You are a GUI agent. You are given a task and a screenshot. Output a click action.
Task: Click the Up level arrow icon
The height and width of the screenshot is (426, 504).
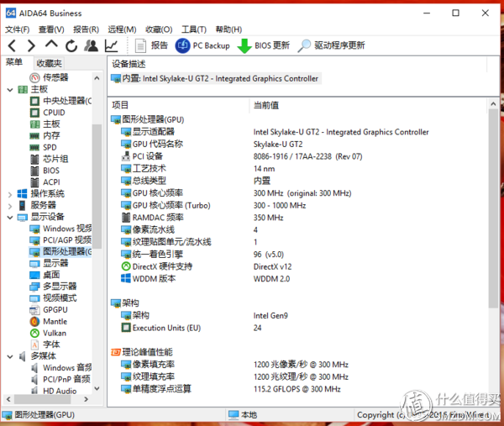tap(51, 45)
